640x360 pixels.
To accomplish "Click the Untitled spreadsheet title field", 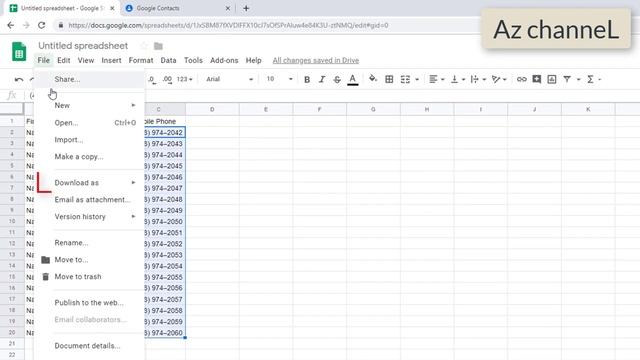I will tap(83, 46).
